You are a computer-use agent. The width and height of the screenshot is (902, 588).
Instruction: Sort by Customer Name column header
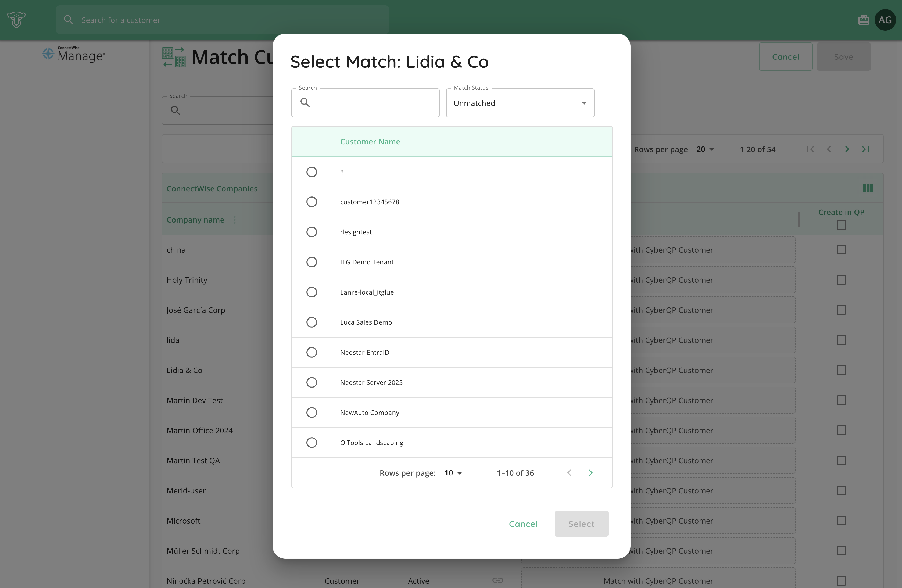(370, 141)
